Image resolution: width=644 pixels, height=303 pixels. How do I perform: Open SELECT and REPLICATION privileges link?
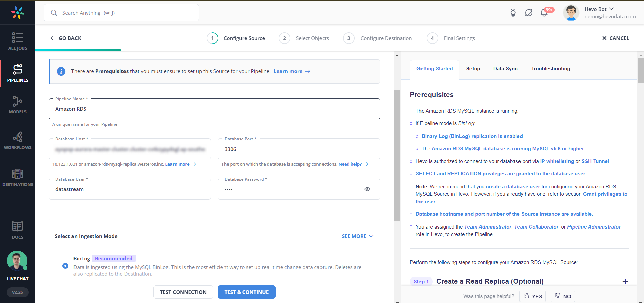coord(501,174)
